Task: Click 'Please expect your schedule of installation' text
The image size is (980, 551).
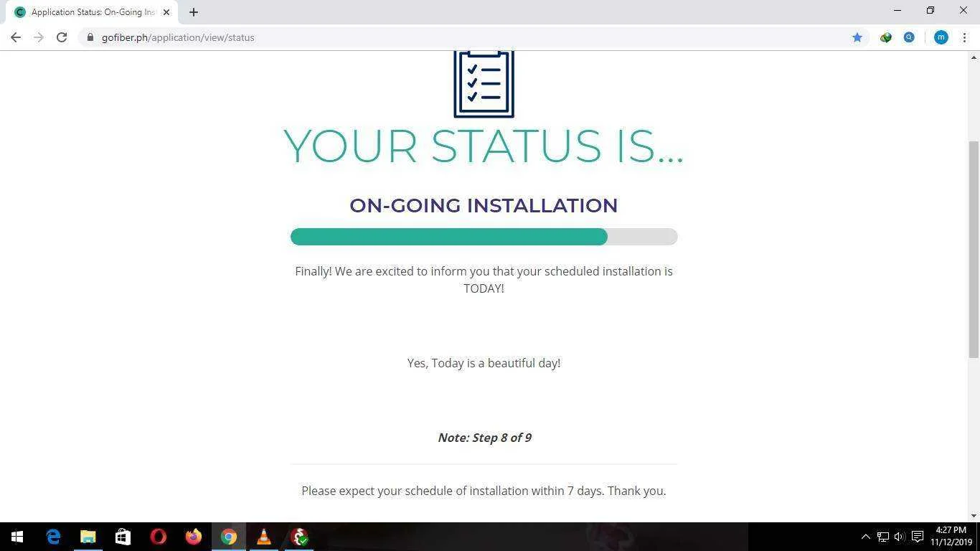Action: pos(484,491)
